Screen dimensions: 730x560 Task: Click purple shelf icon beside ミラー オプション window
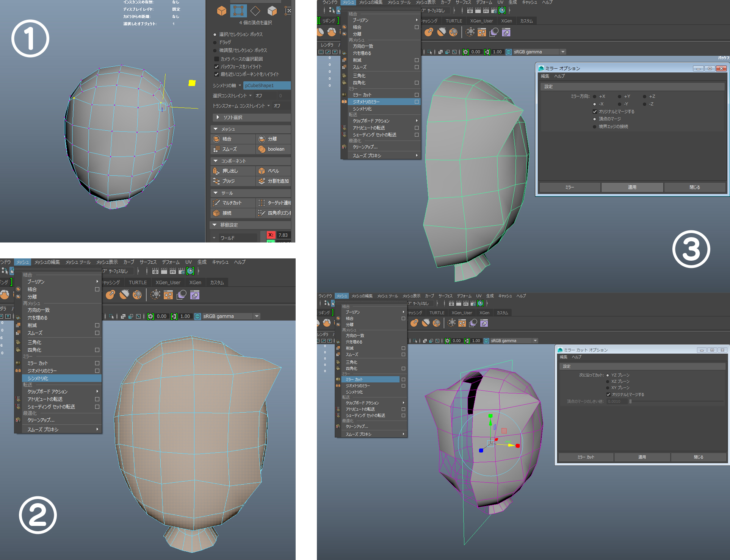coord(506,33)
